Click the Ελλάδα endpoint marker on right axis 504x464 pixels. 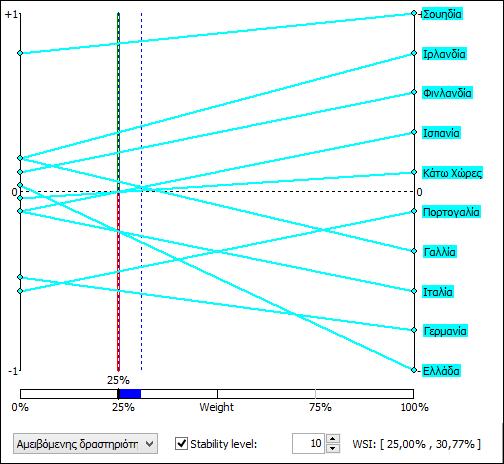point(414,370)
